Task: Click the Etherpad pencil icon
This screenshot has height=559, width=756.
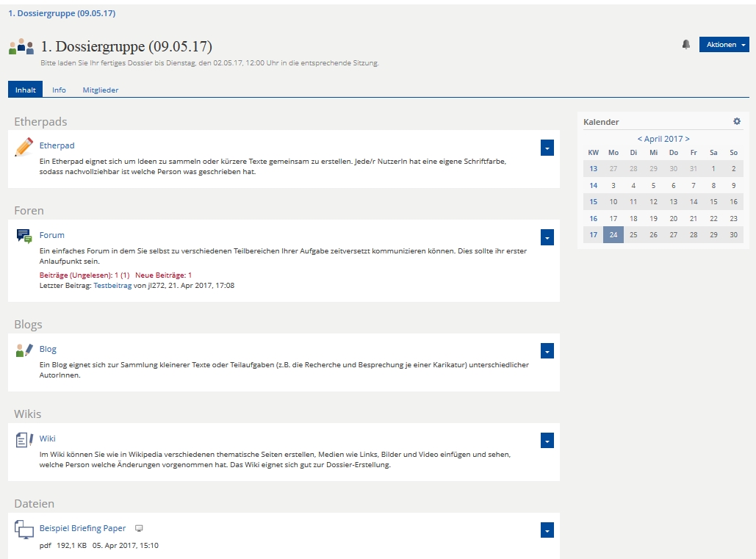Action: tap(24, 147)
